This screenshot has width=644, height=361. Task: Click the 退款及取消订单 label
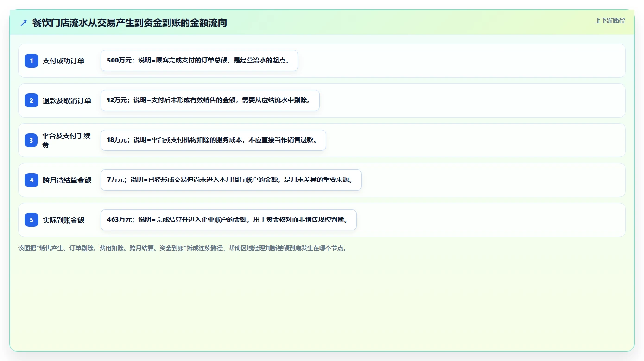point(67,100)
